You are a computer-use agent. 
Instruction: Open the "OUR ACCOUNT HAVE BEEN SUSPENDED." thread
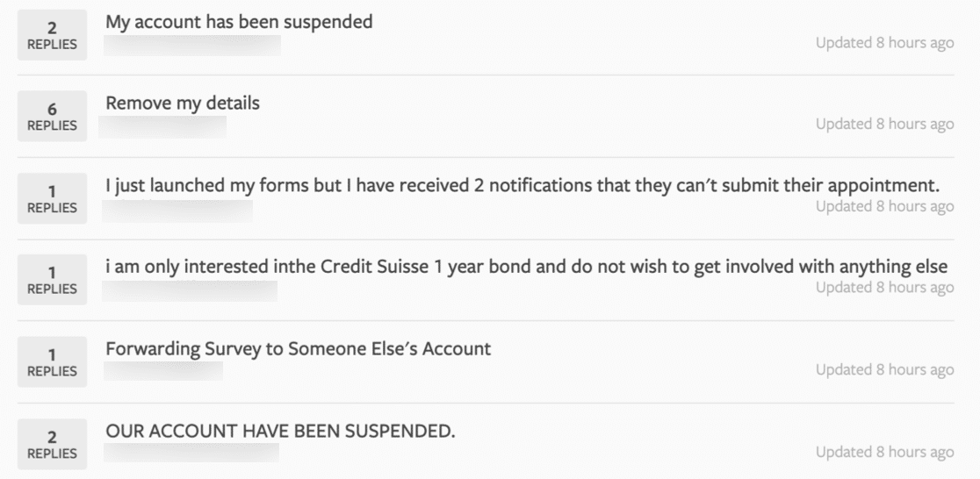tap(280, 431)
